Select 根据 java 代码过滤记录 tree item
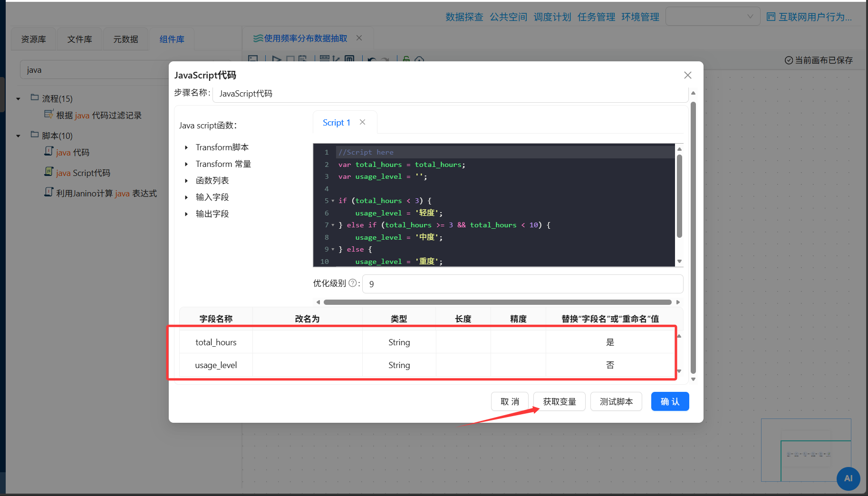This screenshot has width=868, height=496. pos(99,115)
